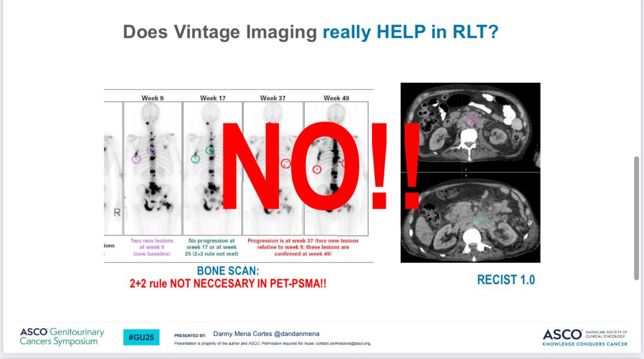Click the upper CT scan image
The image size is (644, 359).
pos(470,127)
